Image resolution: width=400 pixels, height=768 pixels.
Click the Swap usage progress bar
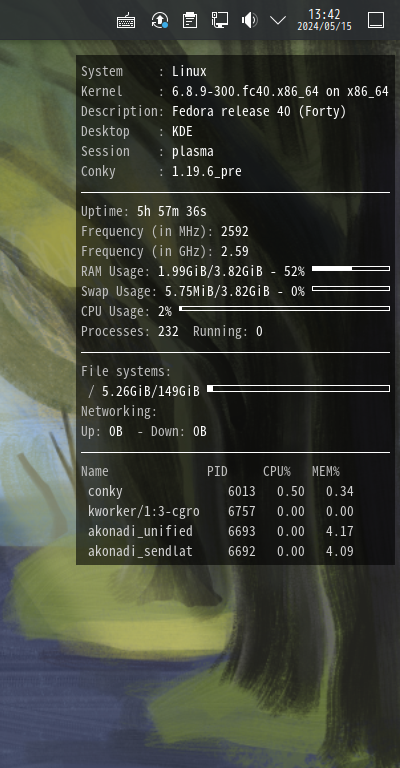pos(351,288)
